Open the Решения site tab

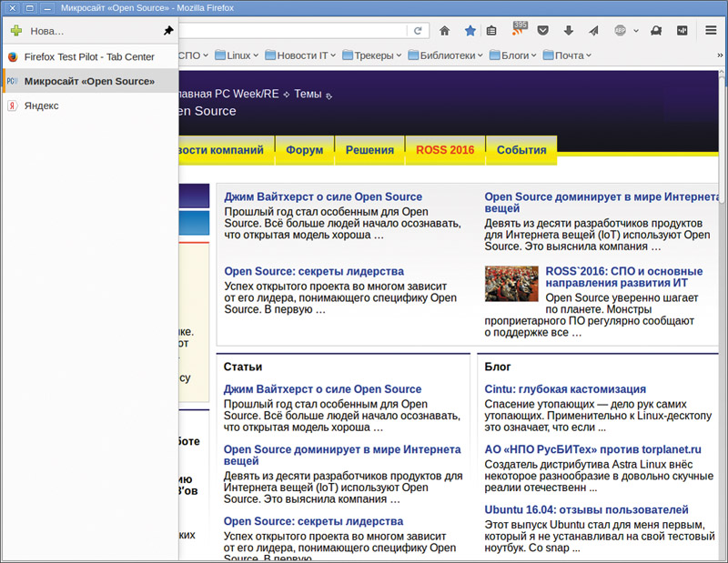tap(369, 150)
